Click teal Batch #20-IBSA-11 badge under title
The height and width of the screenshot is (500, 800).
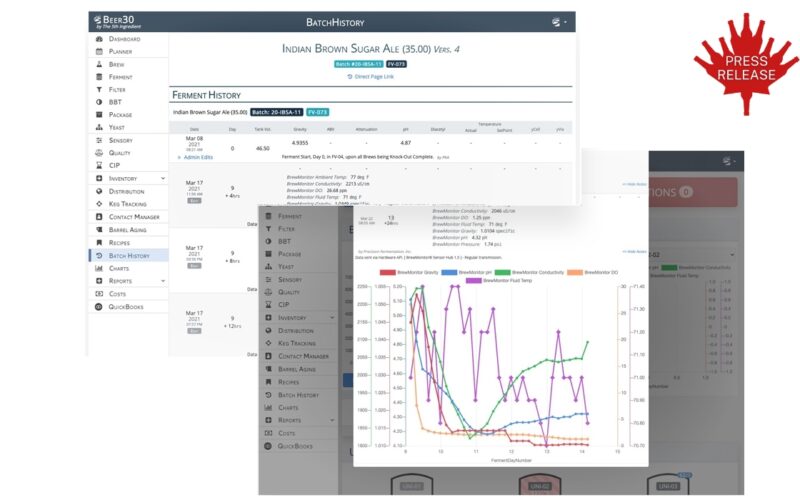coord(358,64)
